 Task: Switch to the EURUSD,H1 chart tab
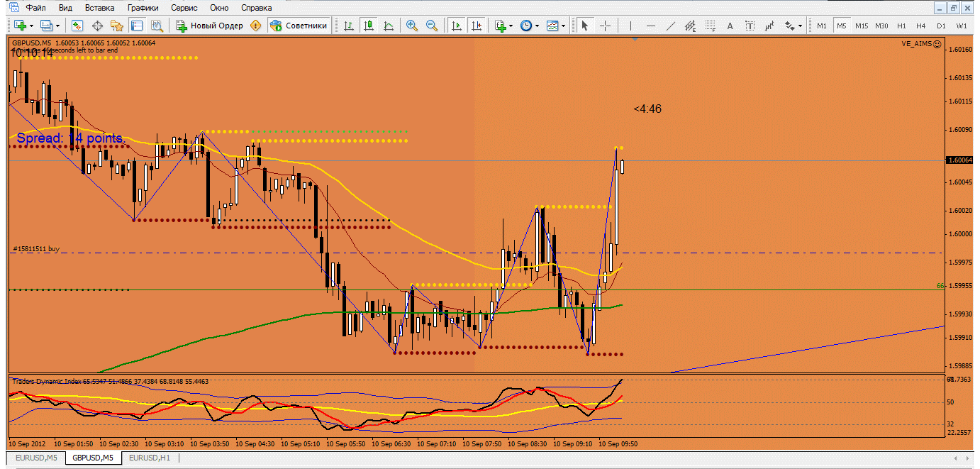point(150,458)
